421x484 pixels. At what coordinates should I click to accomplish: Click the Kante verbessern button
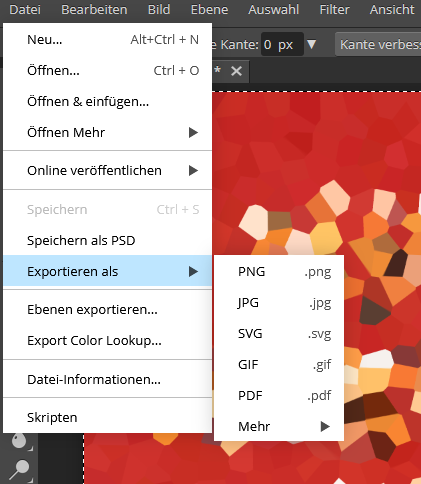(378, 44)
